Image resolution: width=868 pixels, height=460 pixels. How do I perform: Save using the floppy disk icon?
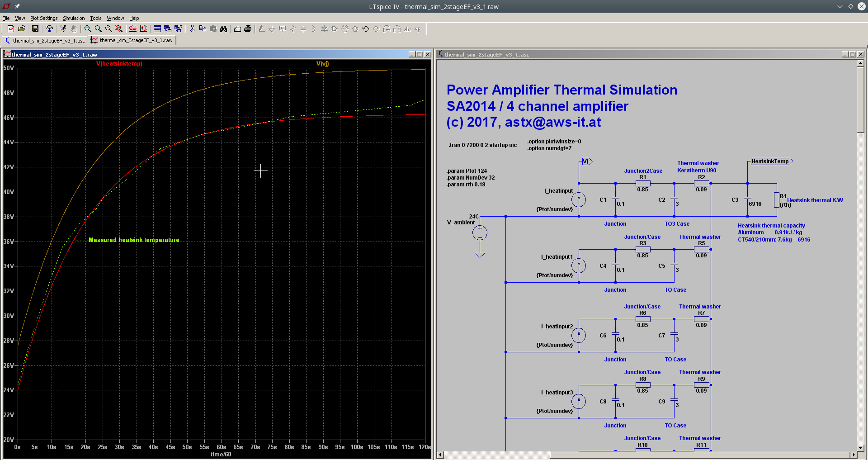tap(35, 29)
